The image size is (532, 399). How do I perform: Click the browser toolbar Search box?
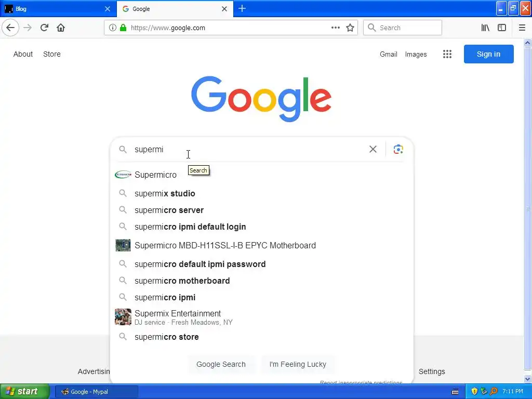(x=403, y=28)
